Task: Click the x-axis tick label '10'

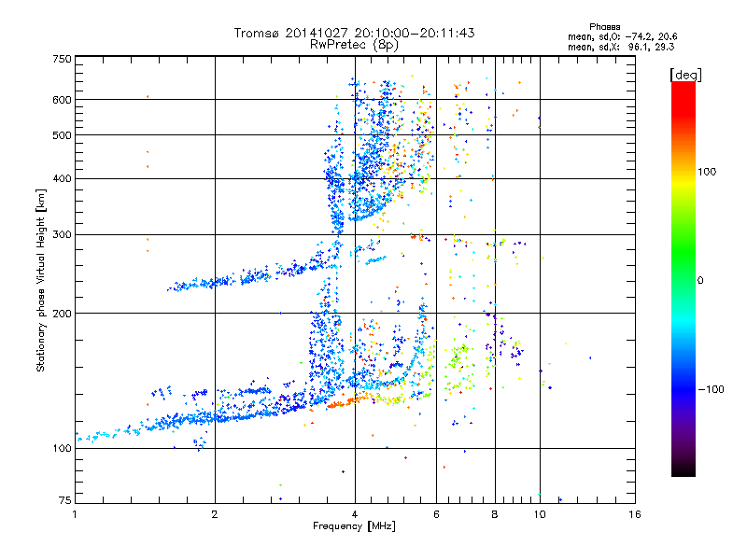Action: pyautogui.click(x=540, y=514)
